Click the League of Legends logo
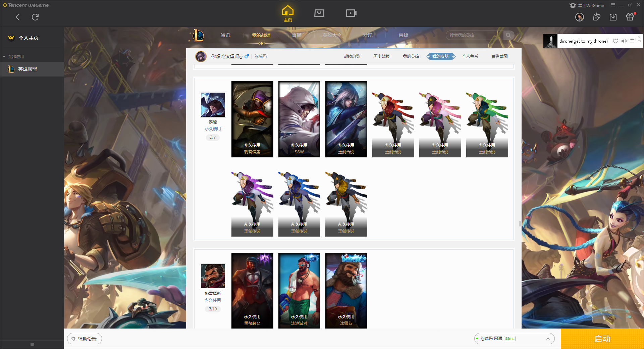 [x=198, y=35]
